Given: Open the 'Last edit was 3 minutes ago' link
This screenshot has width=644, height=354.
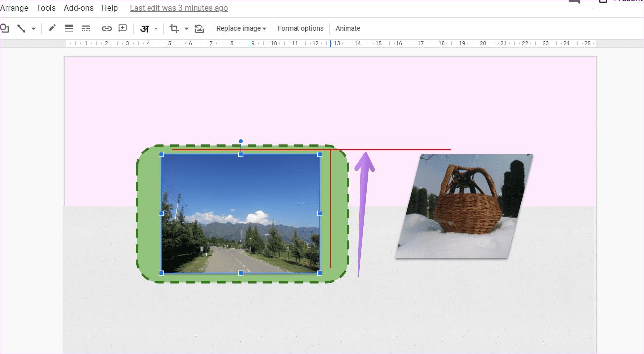Looking at the screenshot, I should 179,8.
